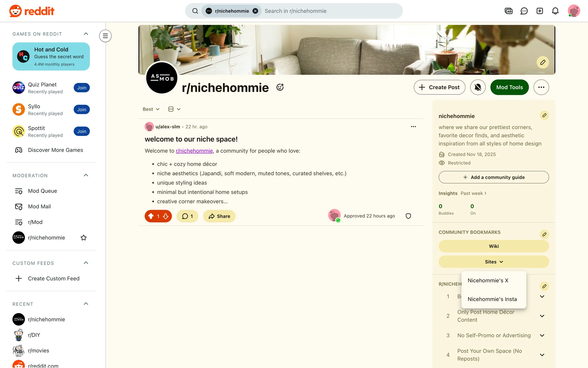
Task: Collapse the sidebar with hamburger button
Action: [x=105, y=36]
